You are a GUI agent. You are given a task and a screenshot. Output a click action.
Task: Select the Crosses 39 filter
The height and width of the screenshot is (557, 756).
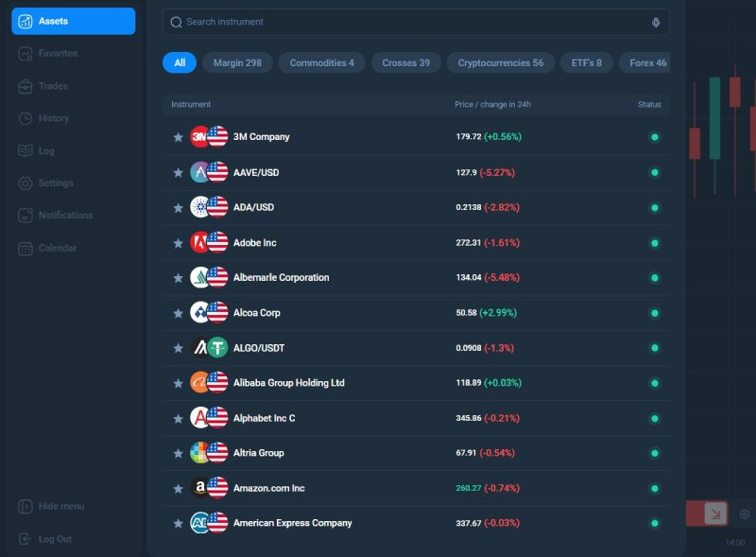(406, 62)
